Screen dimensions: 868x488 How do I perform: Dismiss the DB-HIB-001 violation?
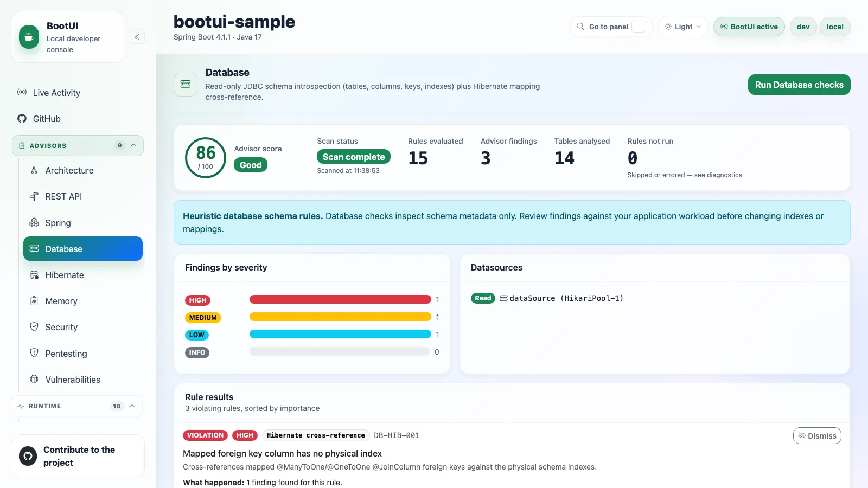[817, 436]
